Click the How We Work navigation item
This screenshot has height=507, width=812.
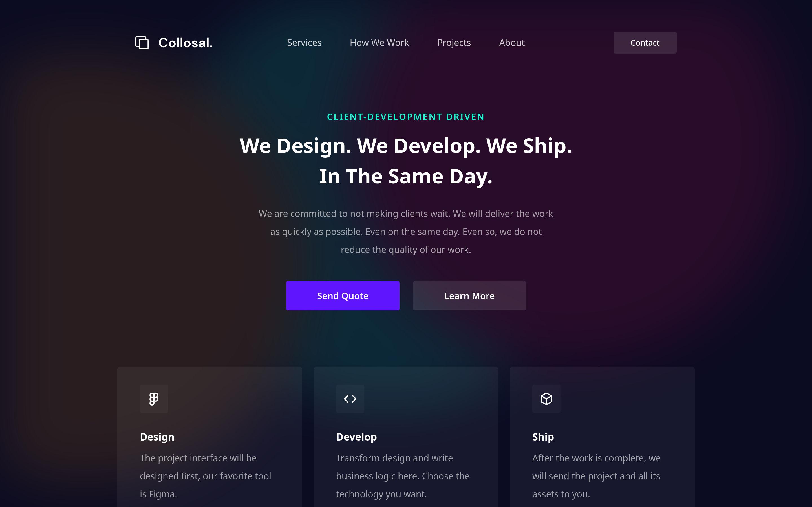tap(379, 42)
